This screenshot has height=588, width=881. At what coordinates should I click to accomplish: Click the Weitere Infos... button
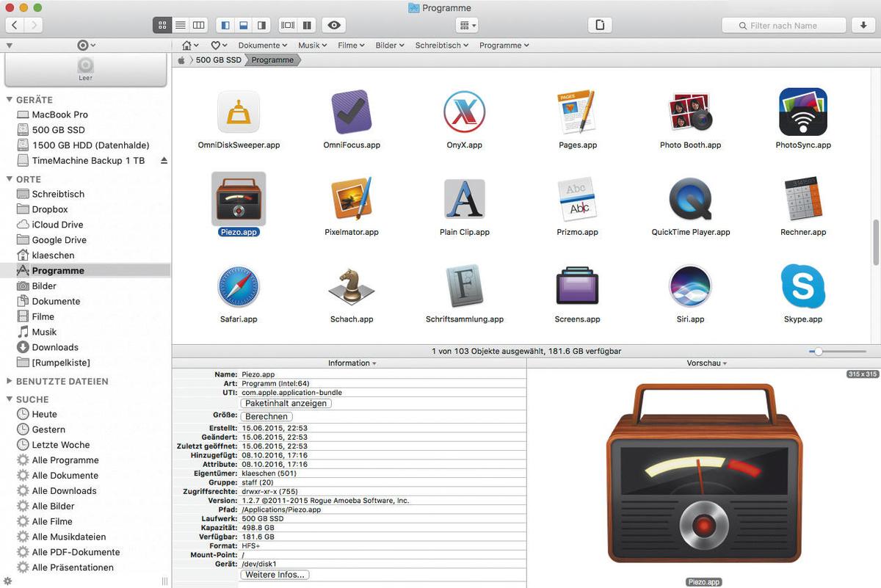coord(275,575)
